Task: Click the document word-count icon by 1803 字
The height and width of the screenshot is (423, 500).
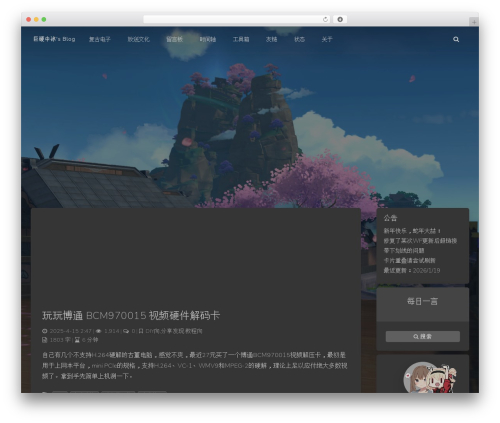Action: (x=45, y=340)
